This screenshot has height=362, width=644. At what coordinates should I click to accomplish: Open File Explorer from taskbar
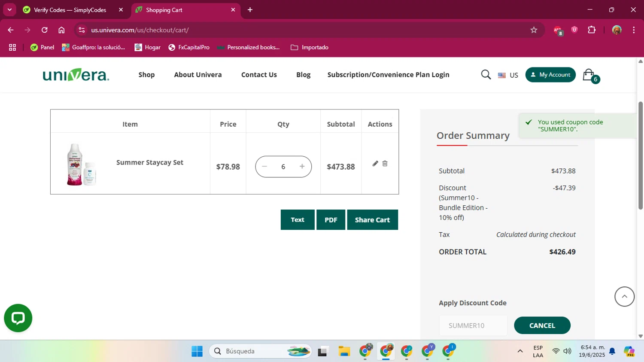(x=344, y=351)
